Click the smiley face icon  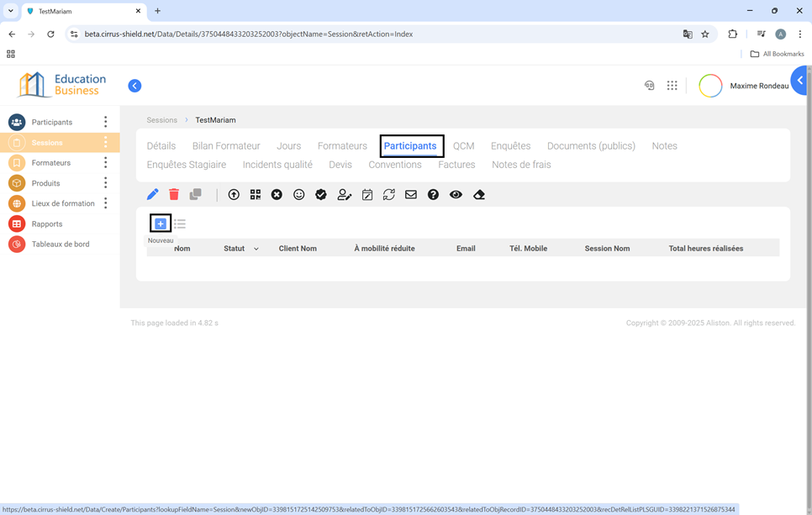(x=298, y=195)
